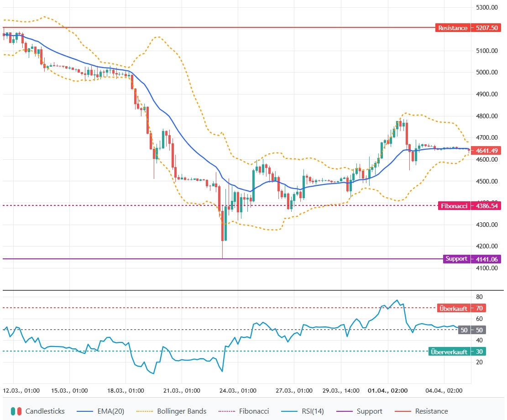The image size is (507, 420).
Task: Toggle the Bollinger Bands series in legend
Action: pos(182,411)
